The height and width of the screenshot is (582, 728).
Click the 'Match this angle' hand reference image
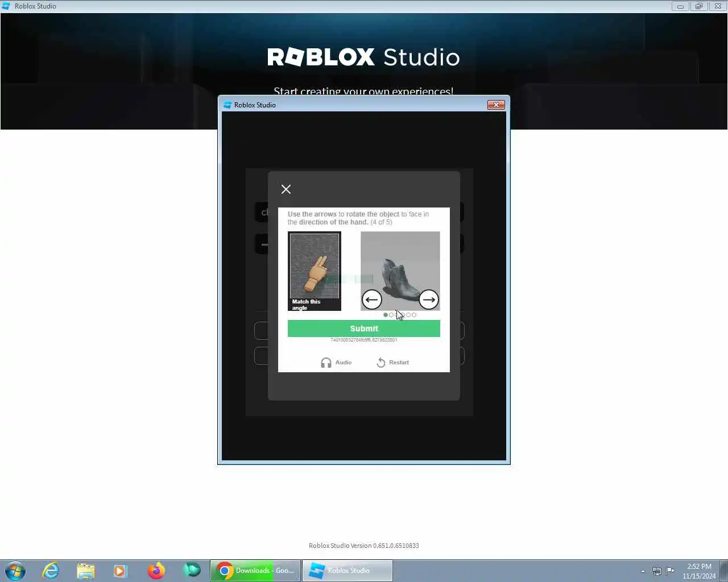315,271
